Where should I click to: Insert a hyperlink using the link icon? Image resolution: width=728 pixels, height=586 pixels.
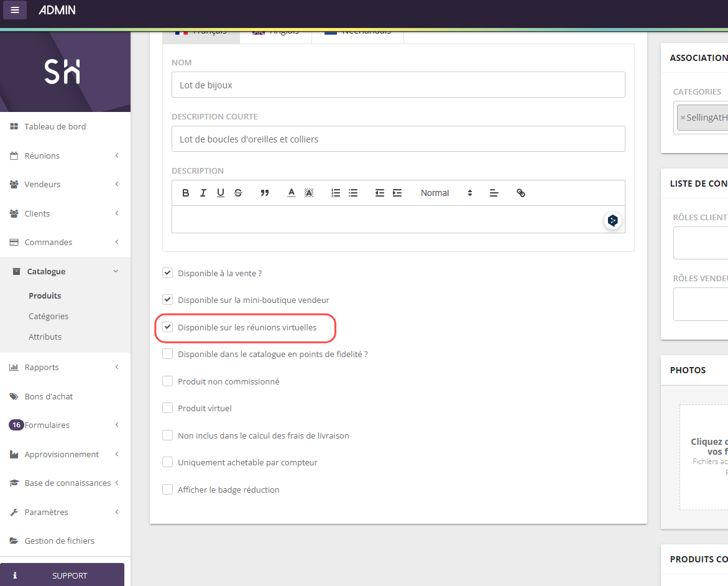[521, 193]
